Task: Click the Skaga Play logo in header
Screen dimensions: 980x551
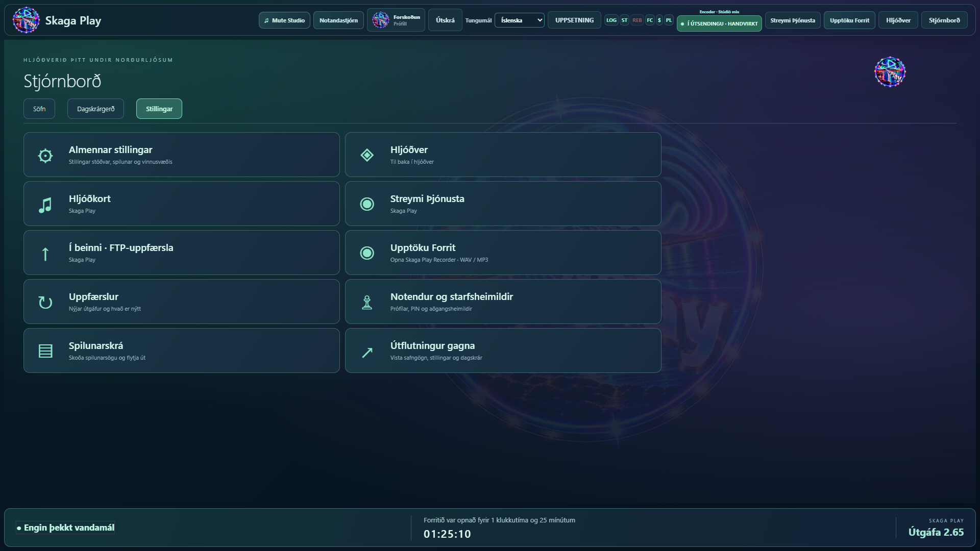Action: click(26, 20)
